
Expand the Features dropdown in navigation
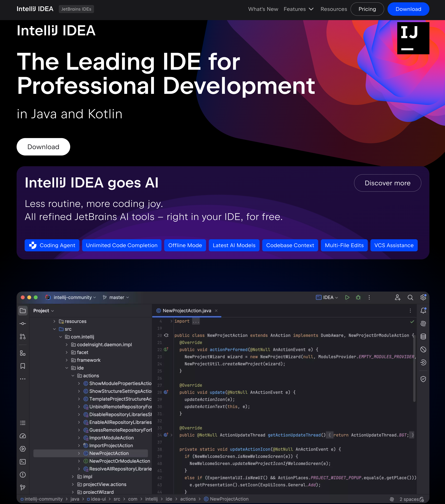coord(298,9)
